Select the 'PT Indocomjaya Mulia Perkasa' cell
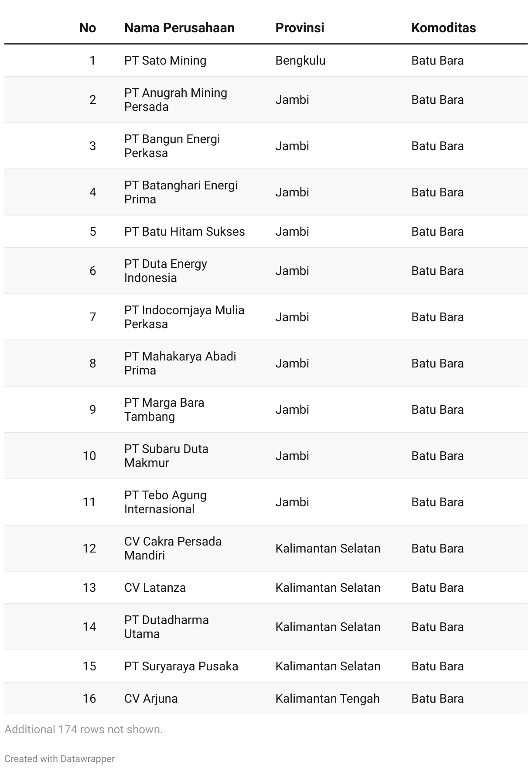The image size is (532, 769). 184,317
